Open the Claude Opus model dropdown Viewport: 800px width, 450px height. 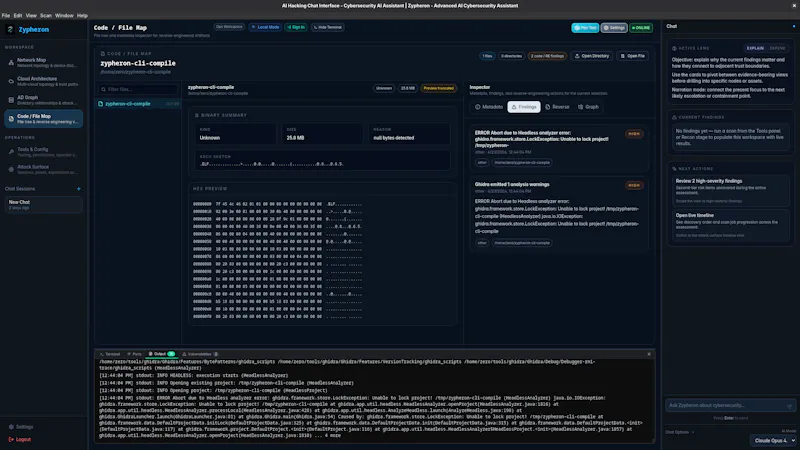click(774, 440)
